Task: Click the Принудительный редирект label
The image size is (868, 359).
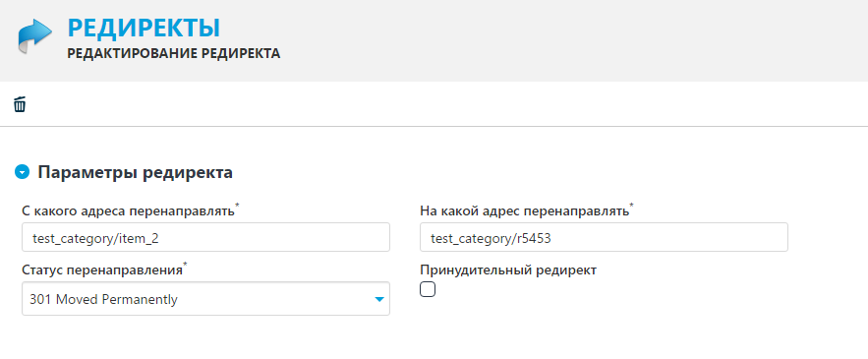Action: pyautogui.click(x=508, y=269)
